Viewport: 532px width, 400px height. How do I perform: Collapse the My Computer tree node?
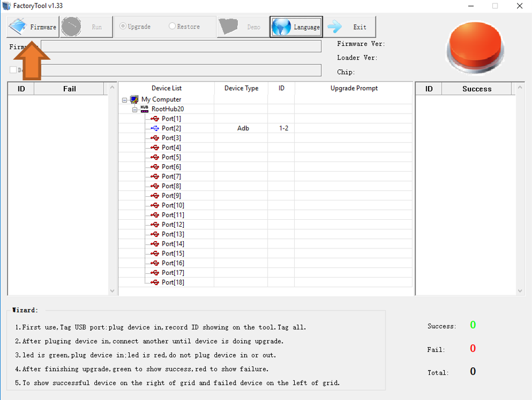(125, 100)
